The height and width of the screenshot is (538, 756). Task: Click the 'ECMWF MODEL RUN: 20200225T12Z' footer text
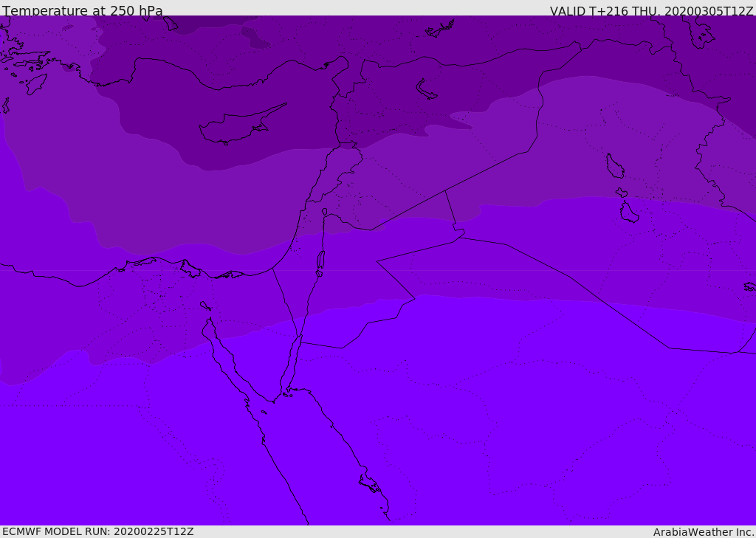[98, 531]
